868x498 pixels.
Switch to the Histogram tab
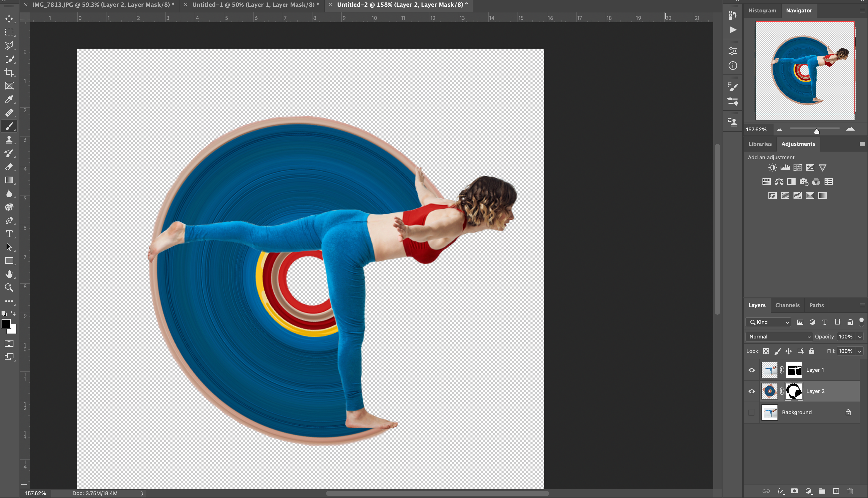coord(762,10)
